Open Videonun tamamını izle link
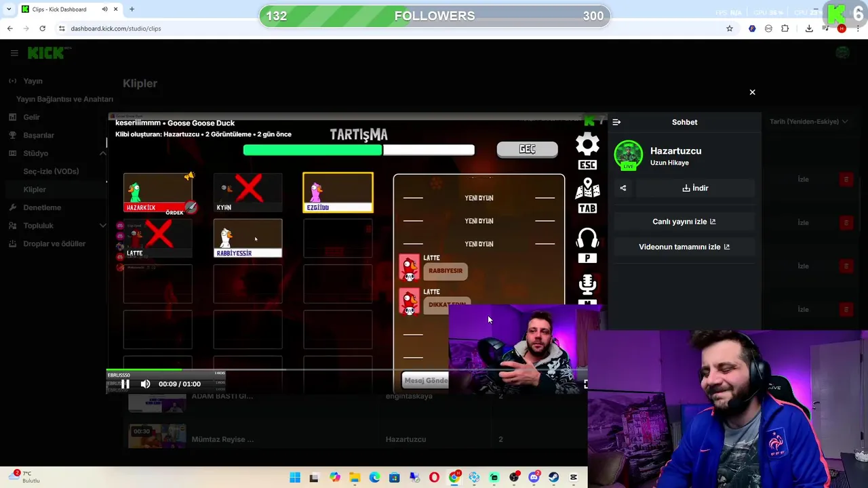868x488 pixels. (x=684, y=247)
